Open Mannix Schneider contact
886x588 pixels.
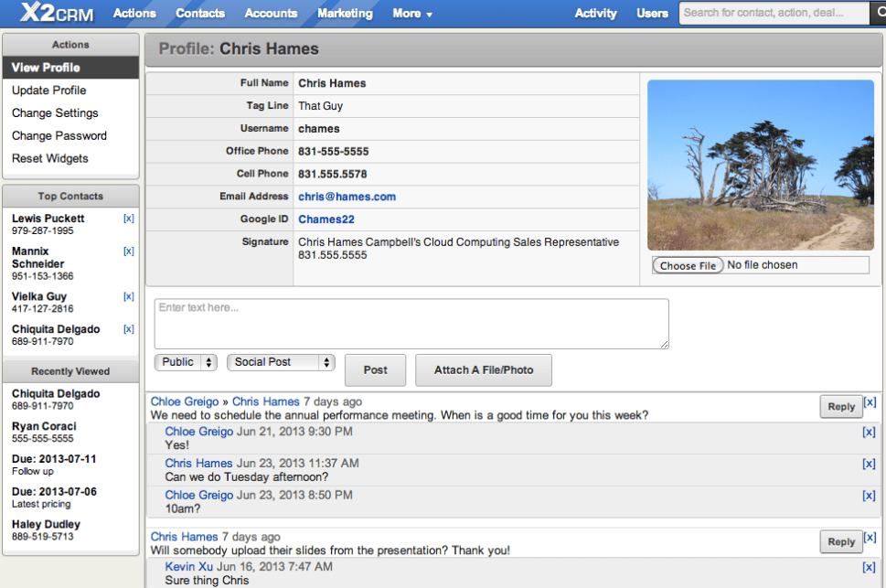click(x=37, y=257)
